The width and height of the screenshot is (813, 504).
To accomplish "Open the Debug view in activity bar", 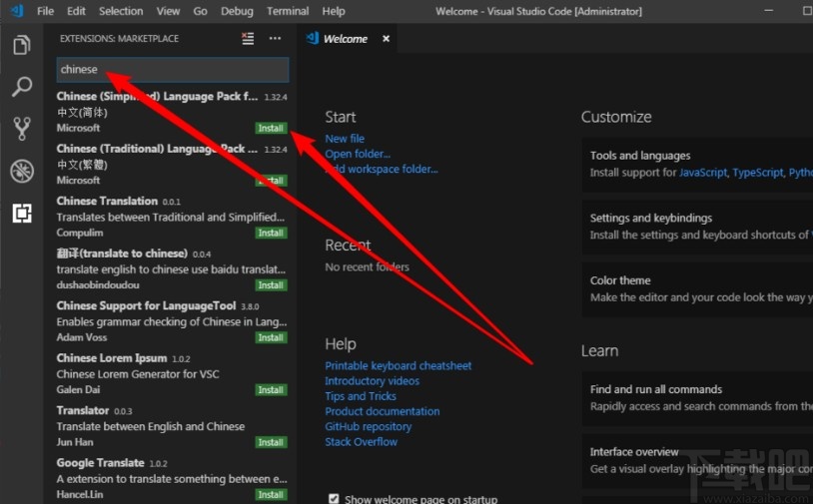I will (22, 171).
